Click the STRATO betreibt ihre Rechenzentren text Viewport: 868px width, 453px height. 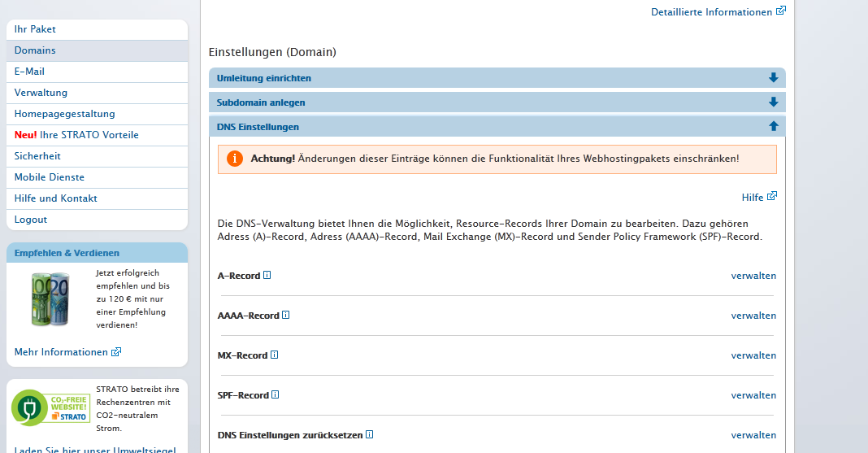tap(138, 409)
